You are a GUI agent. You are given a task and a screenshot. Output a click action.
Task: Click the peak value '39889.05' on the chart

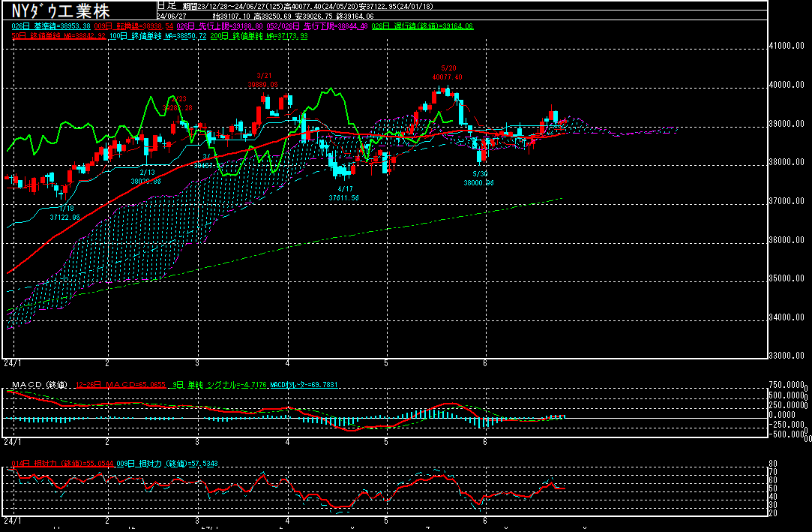click(262, 85)
